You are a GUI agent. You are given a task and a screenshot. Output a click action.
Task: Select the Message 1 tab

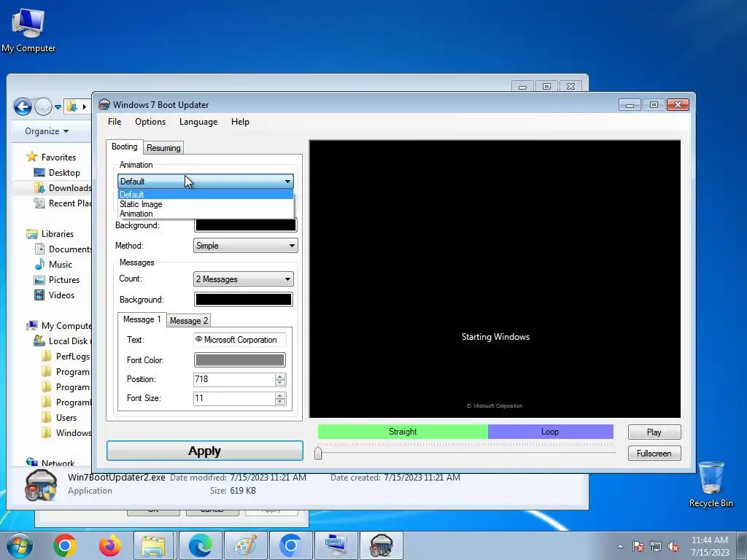(142, 319)
